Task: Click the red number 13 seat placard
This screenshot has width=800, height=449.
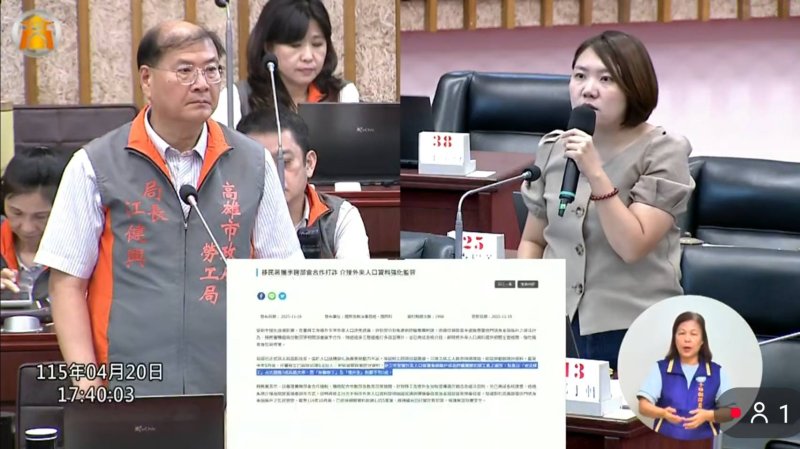Action: click(587, 387)
